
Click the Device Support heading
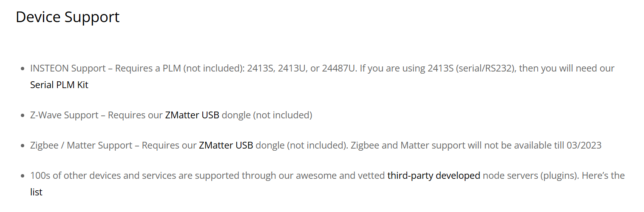pos(68,17)
